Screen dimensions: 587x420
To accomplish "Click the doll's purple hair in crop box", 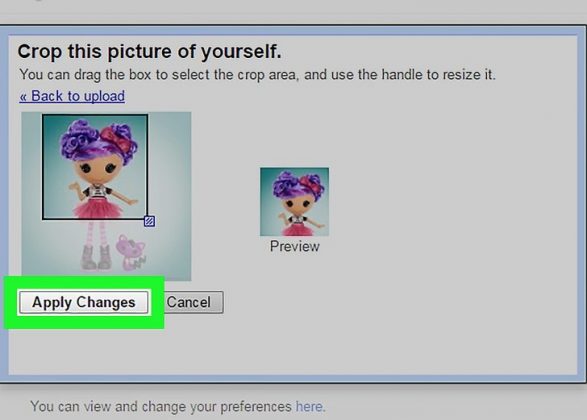I will [x=79, y=140].
